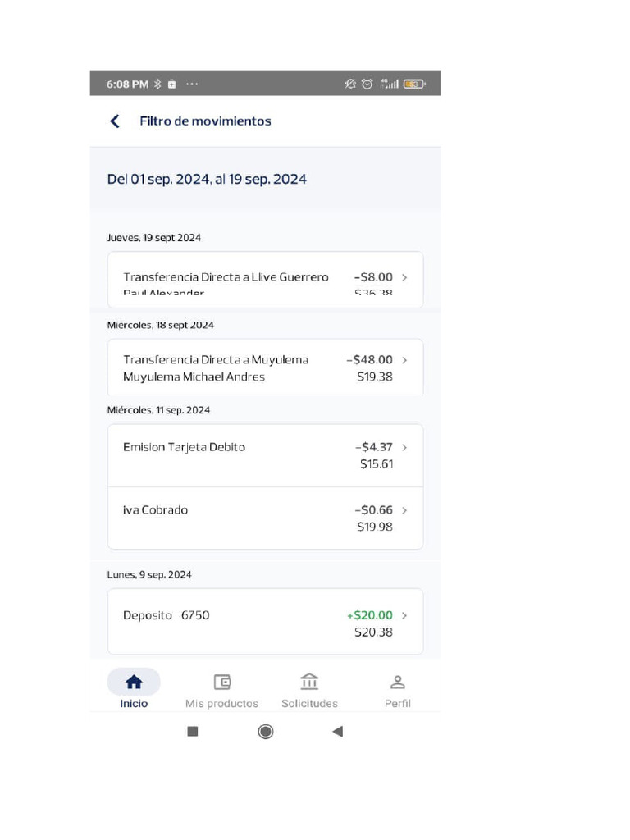The image size is (630, 840).
Task: Tap the Solicitudes bank building icon
Action: point(309,682)
